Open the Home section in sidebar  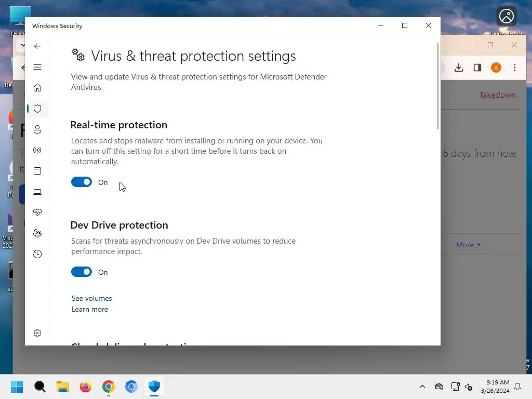pos(37,88)
